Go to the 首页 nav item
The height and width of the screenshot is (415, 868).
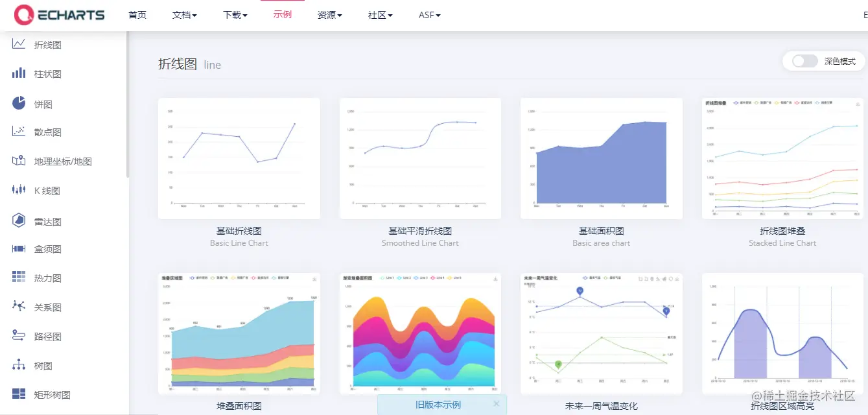pyautogui.click(x=137, y=15)
